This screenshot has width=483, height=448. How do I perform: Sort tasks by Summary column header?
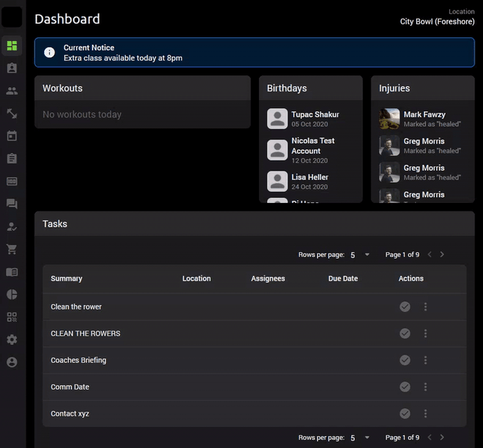(x=67, y=279)
